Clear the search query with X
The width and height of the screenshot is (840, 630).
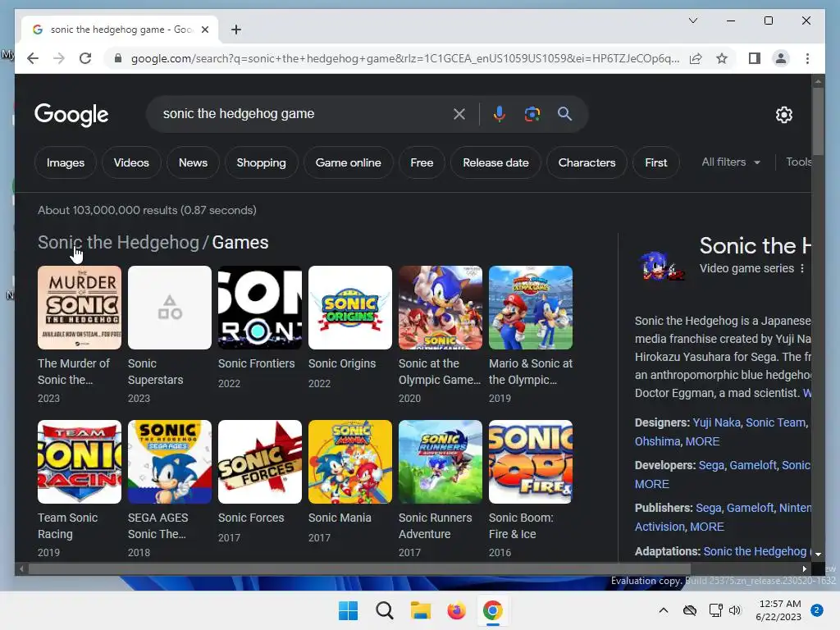point(459,113)
